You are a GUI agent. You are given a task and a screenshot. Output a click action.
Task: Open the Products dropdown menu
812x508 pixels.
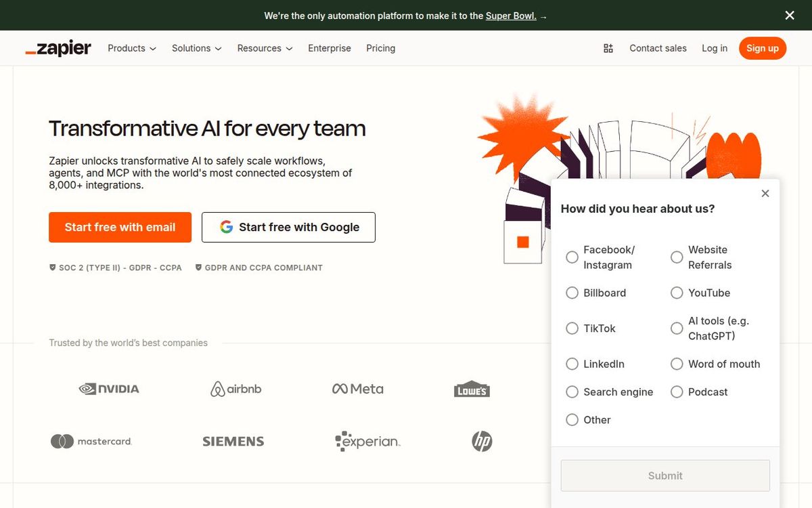coord(131,48)
